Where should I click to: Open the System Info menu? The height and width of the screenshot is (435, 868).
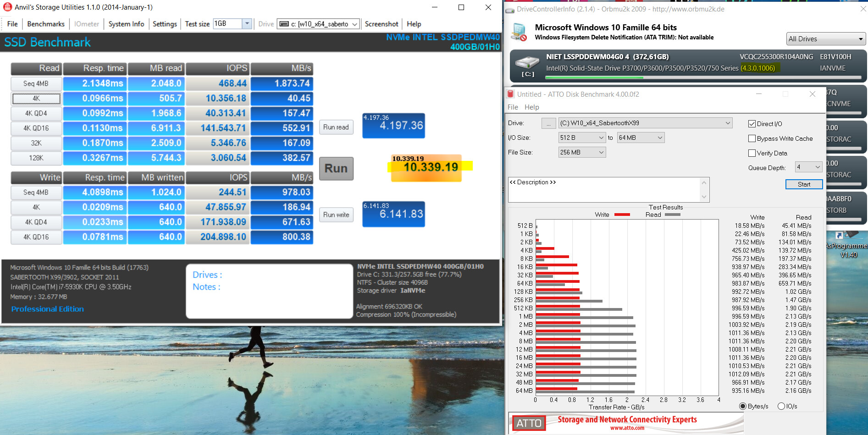[126, 24]
